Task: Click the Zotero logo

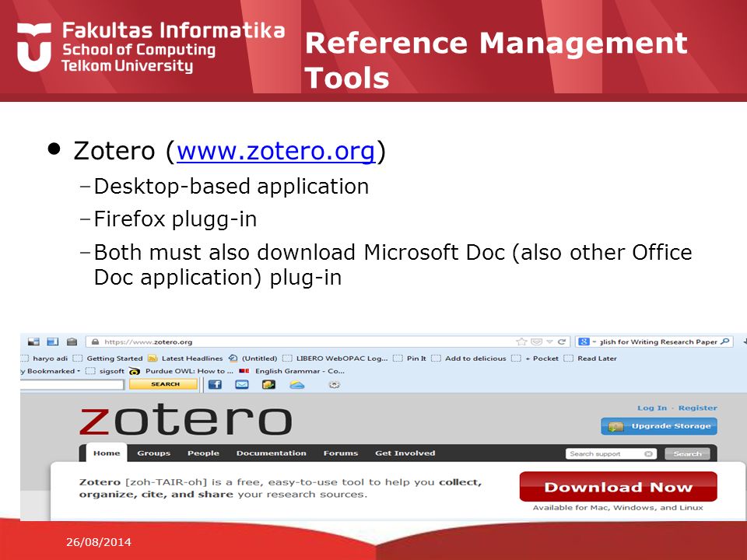Action: pyautogui.click(x=186, y=419)
